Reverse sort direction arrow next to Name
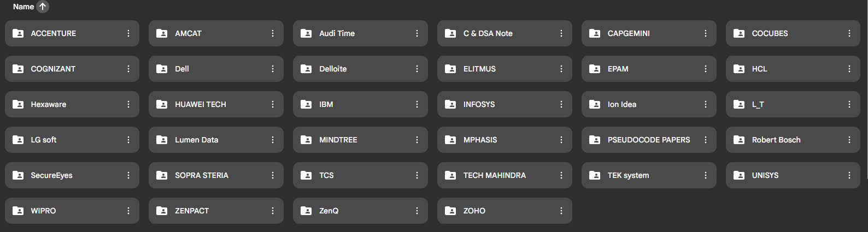Image resolution: width=868 pixels, height=232 pixels. click(x=43, y=7)
